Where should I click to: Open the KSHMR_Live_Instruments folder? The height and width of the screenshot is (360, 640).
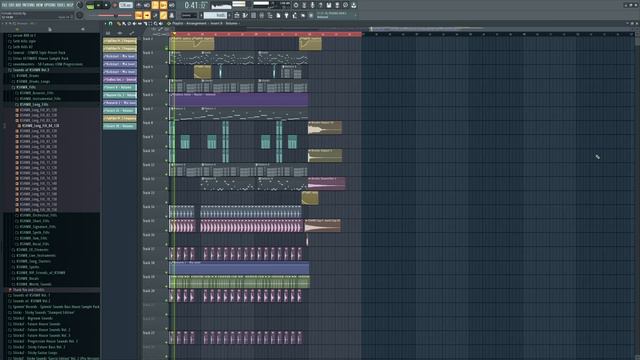(x=34, y=255)
